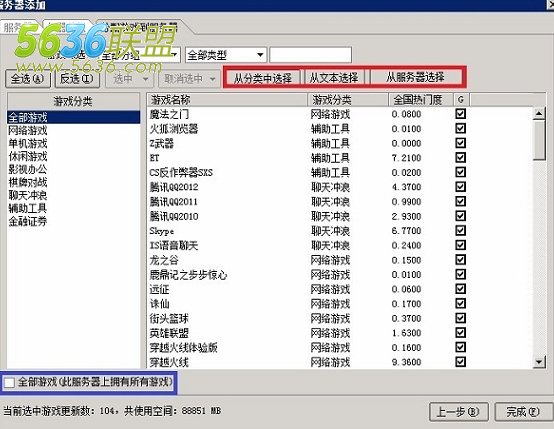554x429 pixels.
Task: Finish with 完成(F) button
Action: tap(524, 412)
